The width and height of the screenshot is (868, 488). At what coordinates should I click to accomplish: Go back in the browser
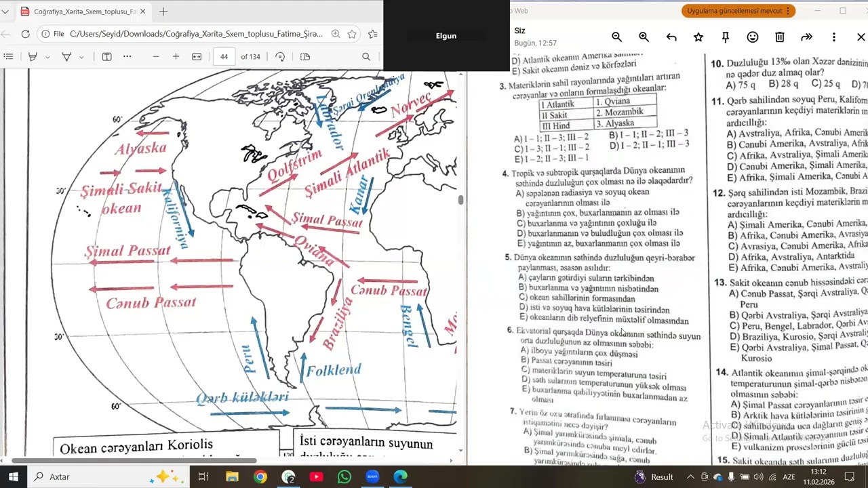click(x=5, y=34)
